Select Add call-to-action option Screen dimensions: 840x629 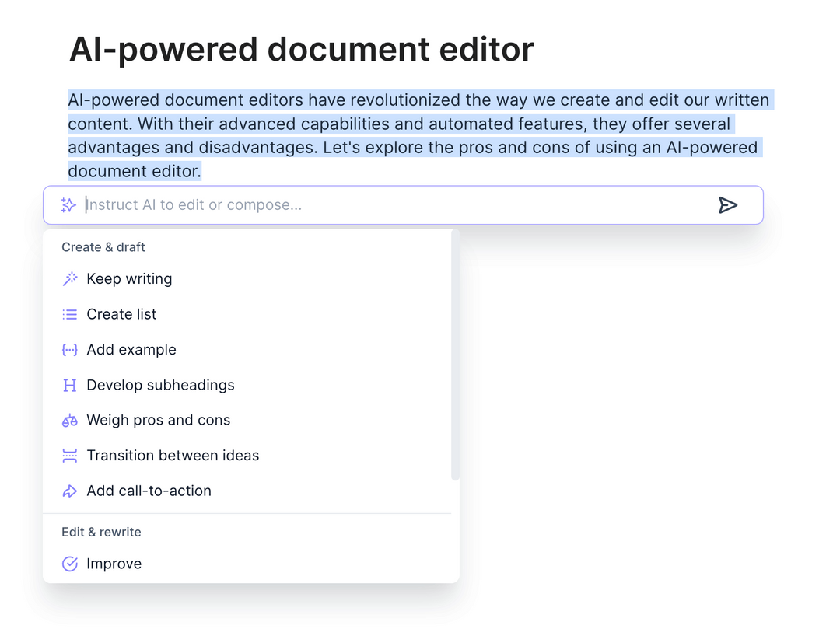[149, 491]
